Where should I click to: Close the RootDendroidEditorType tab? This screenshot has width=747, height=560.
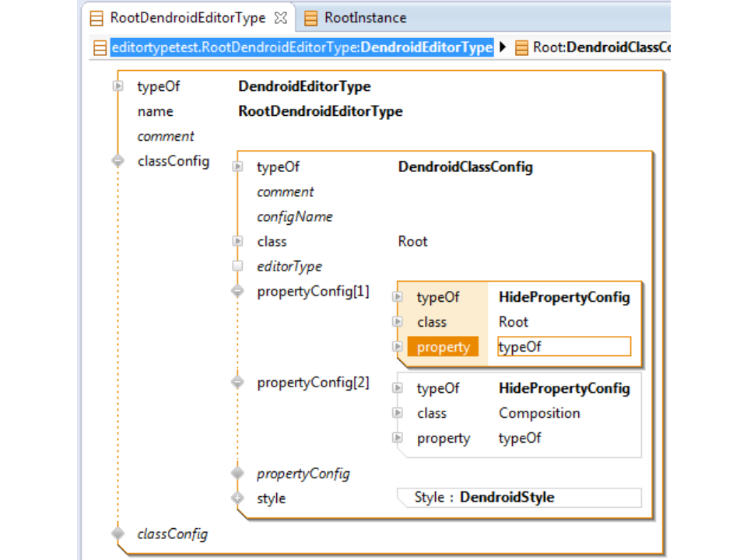(281, 17)
